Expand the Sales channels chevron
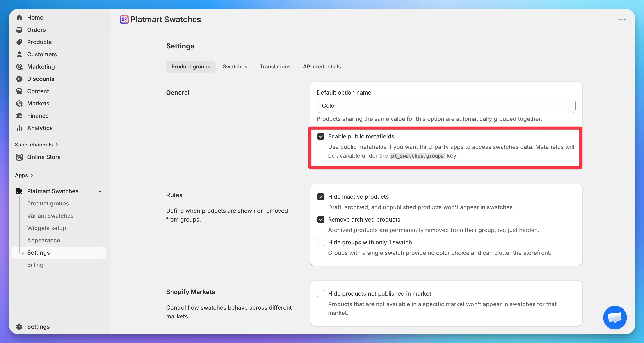The image size is (644, 343). pos(57,145)
